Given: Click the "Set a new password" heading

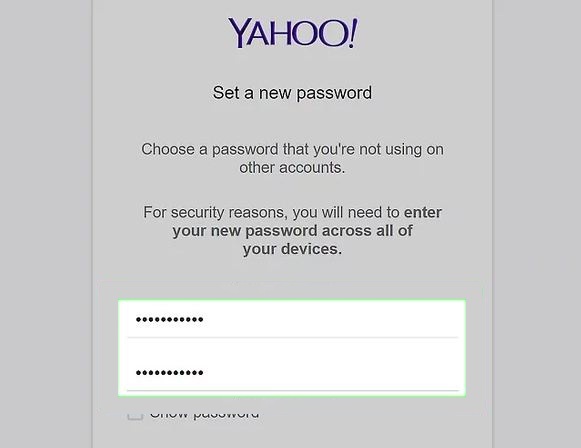Looking at the screenshot, I should point(292,93).
